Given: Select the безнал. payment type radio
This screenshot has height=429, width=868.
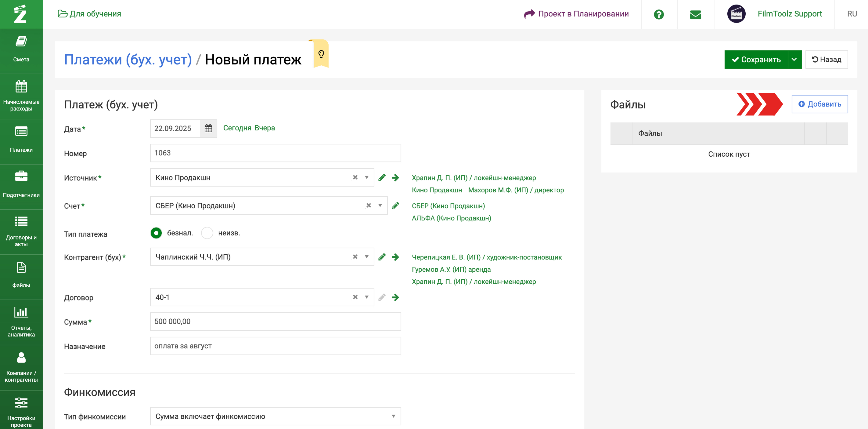Looking at the screenshot, I should click(156, 233).
